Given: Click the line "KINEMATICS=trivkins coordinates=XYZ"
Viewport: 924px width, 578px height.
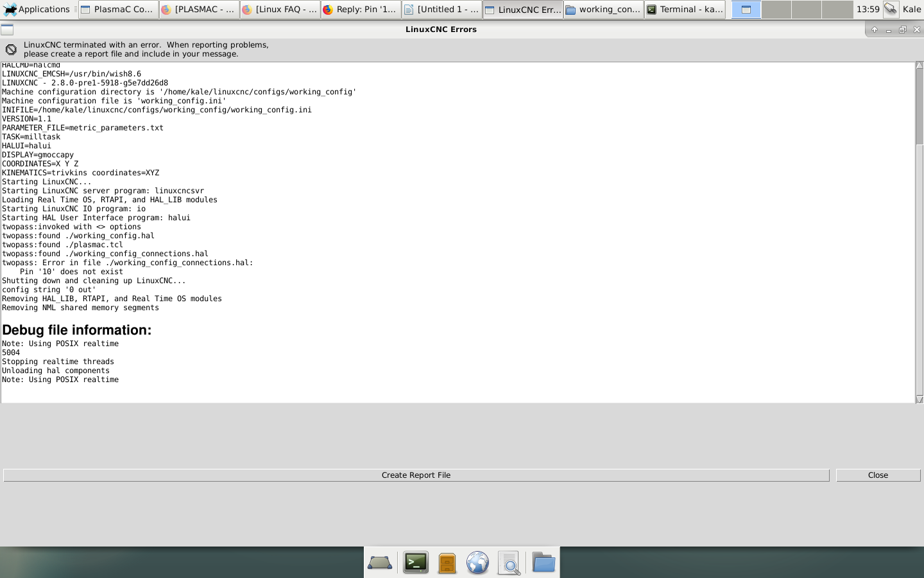Looking at the screenshot, I should [80, 173].
